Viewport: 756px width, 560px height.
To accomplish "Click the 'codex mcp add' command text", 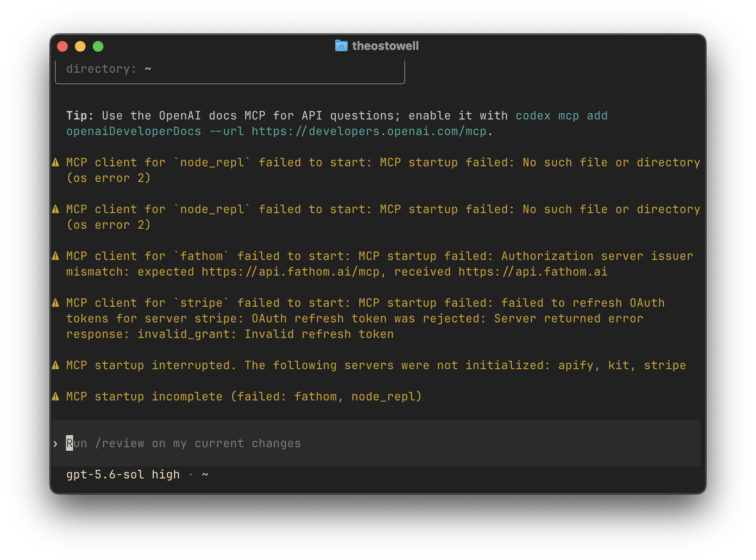I will [562, 116].
